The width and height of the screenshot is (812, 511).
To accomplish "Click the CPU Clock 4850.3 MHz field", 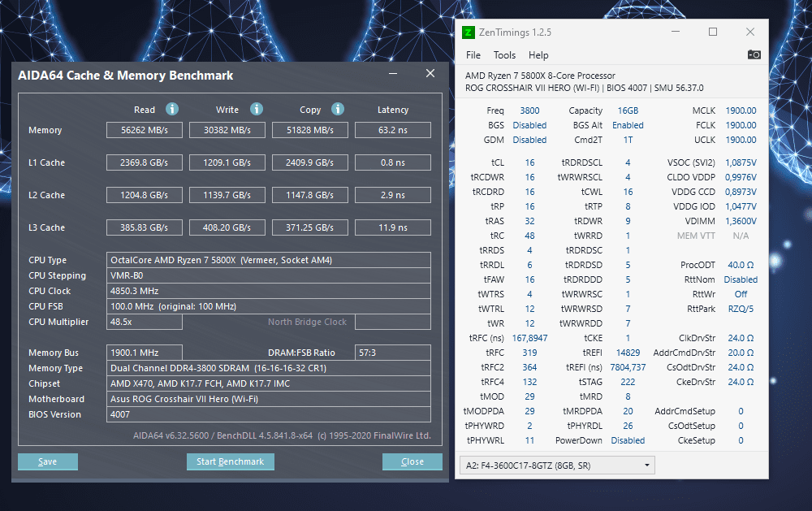I will pyautogui.click(x=269, y=291).
